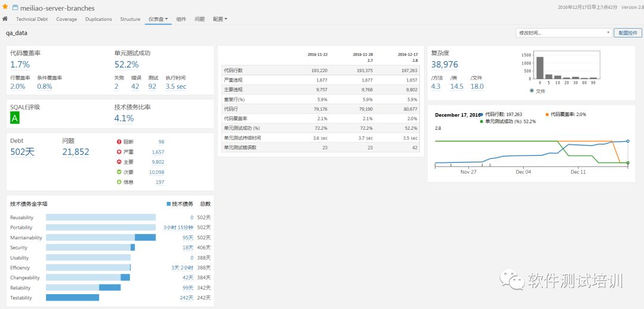Screen dimensions: 644x309
Task: Click the green 单元测试成功 legend marker
Action: [481, 121]
